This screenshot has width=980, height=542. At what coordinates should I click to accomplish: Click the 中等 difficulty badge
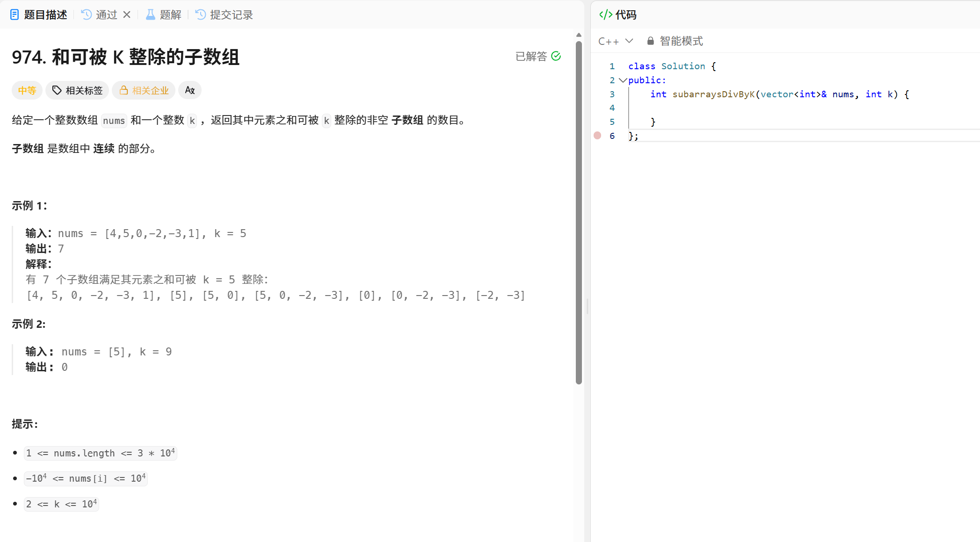[x=27, y=90]
